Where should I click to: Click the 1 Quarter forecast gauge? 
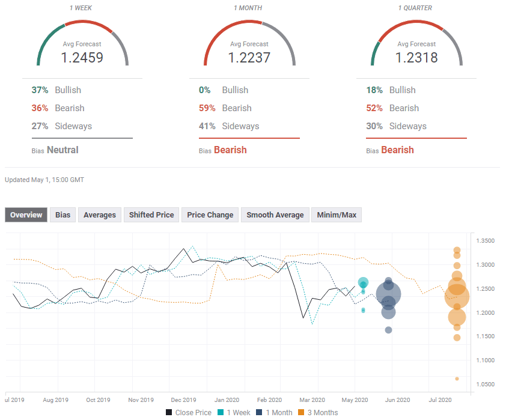416,43
